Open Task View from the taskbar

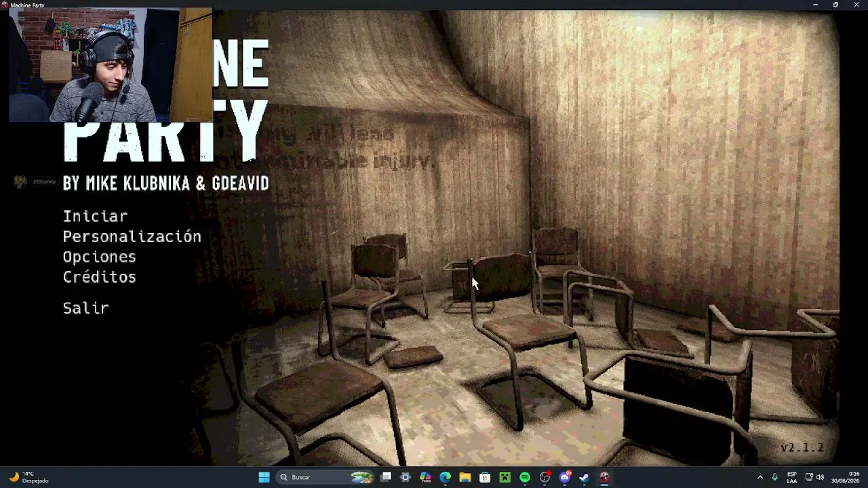pos(386,477)
